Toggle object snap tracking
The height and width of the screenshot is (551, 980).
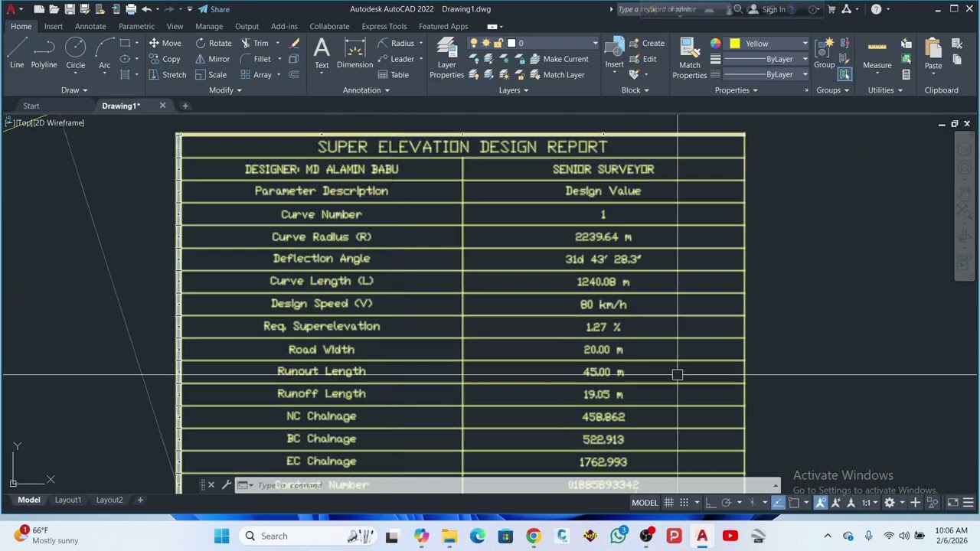[x=779, y=503]
